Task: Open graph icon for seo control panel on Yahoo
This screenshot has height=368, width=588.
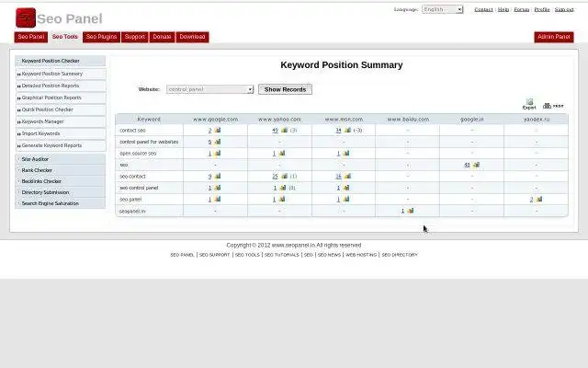Action: pyautogui.click(x=282, y=188)
